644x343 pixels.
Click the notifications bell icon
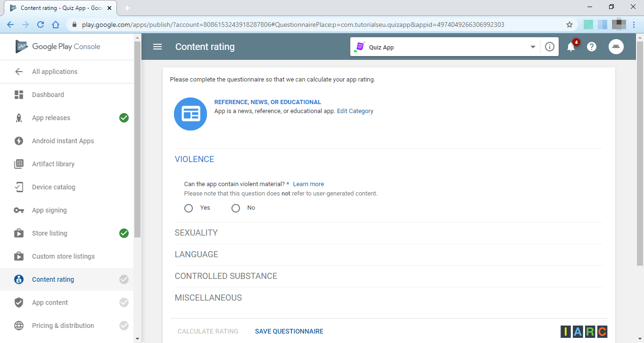[571, 47]
